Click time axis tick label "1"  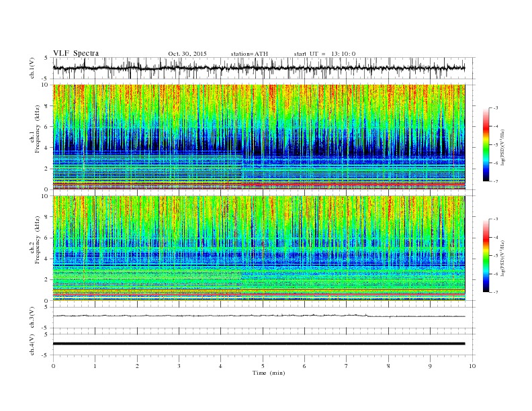point(95,366)
